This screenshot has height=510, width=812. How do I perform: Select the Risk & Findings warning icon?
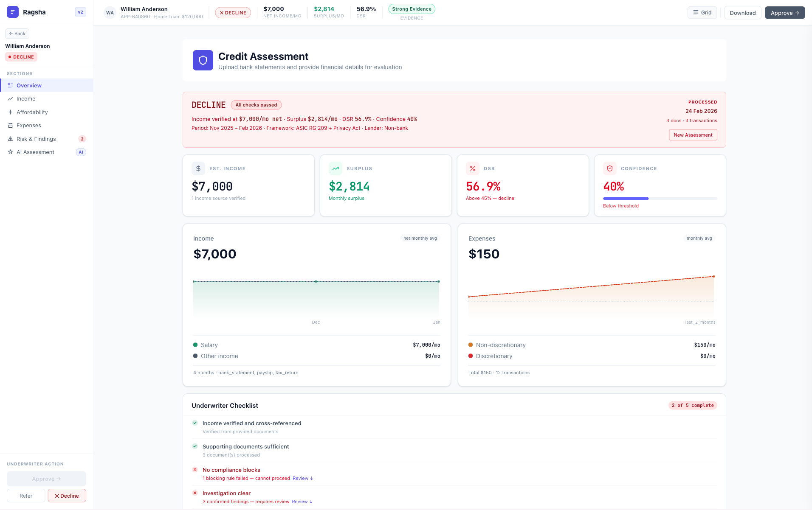pyautogui.click(x=10, y=139)
